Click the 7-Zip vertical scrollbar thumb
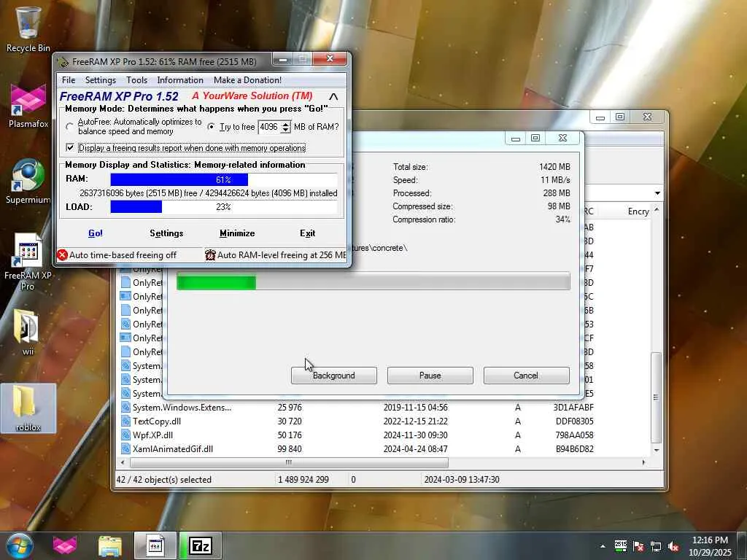The height and width of the screenshot is (560, 747). click(656, 397)
